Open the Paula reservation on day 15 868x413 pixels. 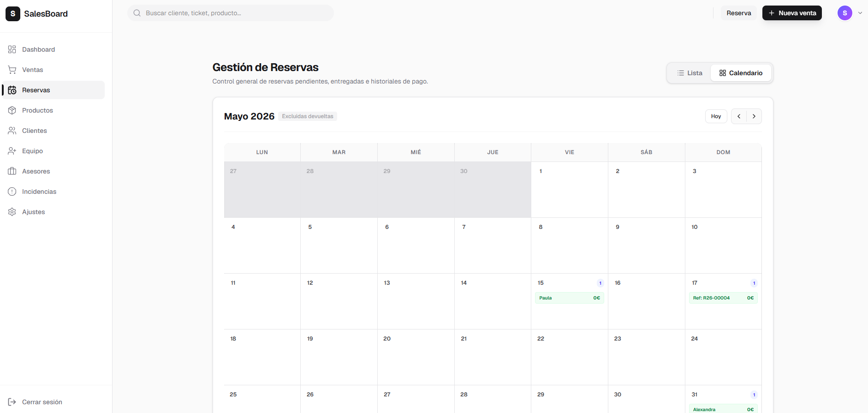[570, 298]
